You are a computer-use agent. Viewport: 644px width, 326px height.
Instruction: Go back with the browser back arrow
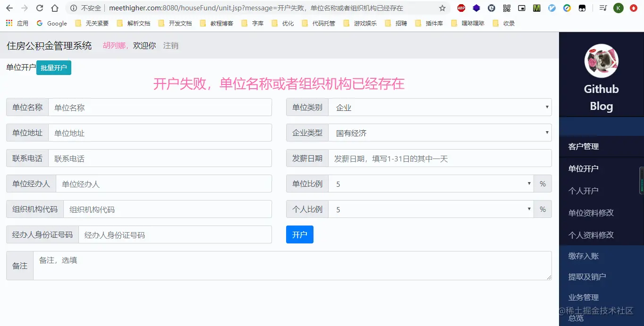9,8
